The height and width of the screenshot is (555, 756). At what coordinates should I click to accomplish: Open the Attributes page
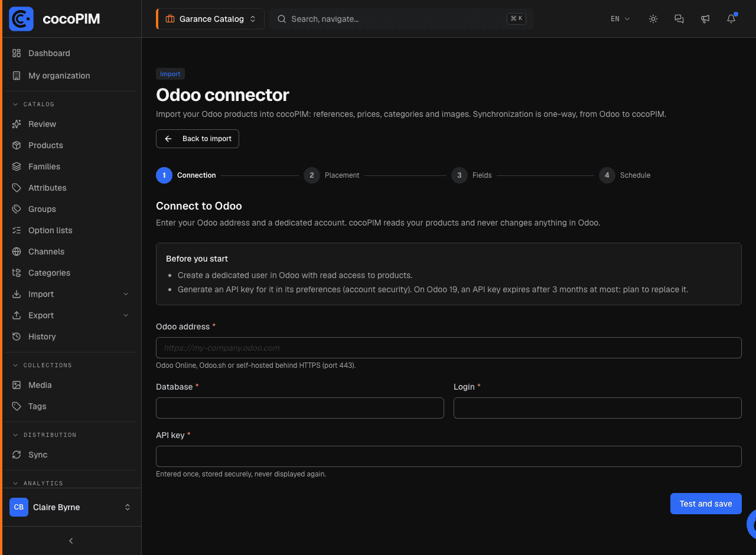(x=71, y=188)
